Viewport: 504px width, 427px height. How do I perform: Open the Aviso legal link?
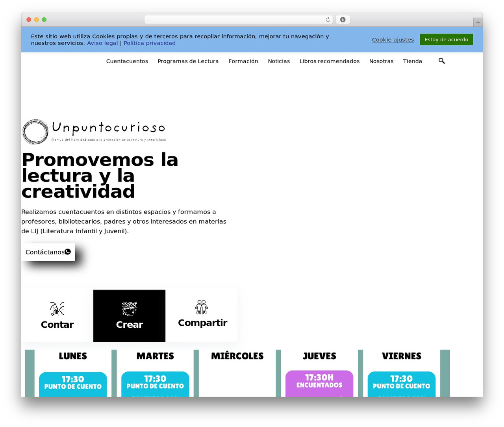pyautogui.click(x=102, y=43)
